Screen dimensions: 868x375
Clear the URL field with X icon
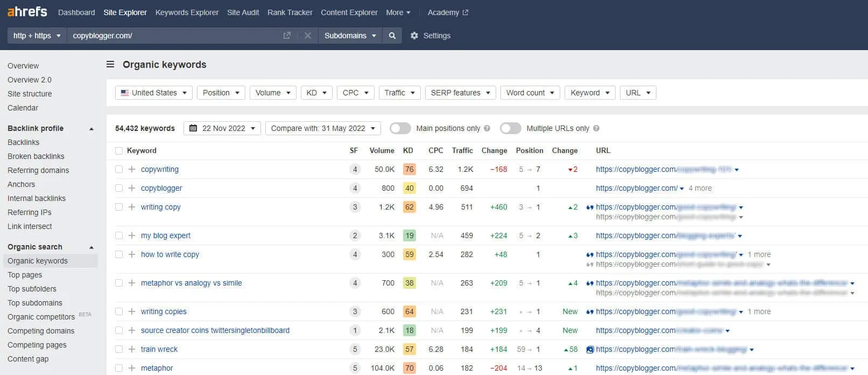(308, 36)
